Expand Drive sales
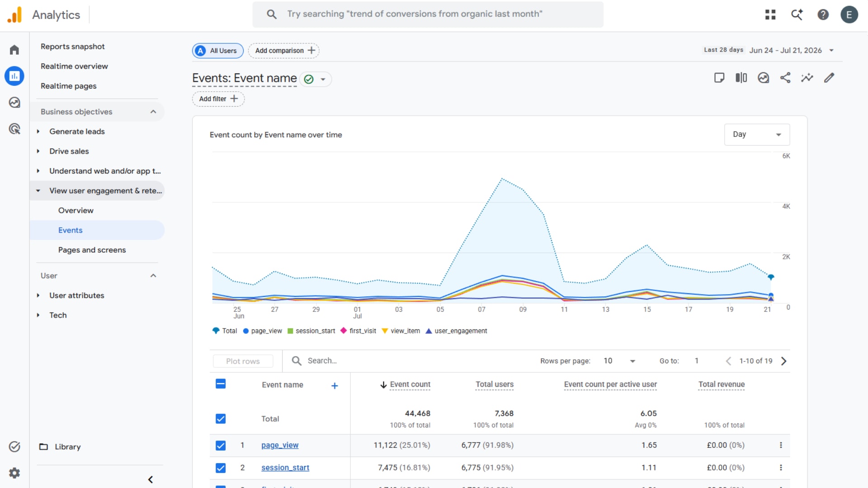868x488 pixels. tap(38, 151)
